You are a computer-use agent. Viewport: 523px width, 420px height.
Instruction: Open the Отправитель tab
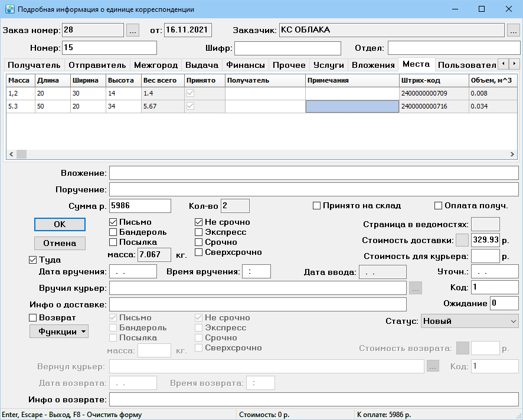97,65
